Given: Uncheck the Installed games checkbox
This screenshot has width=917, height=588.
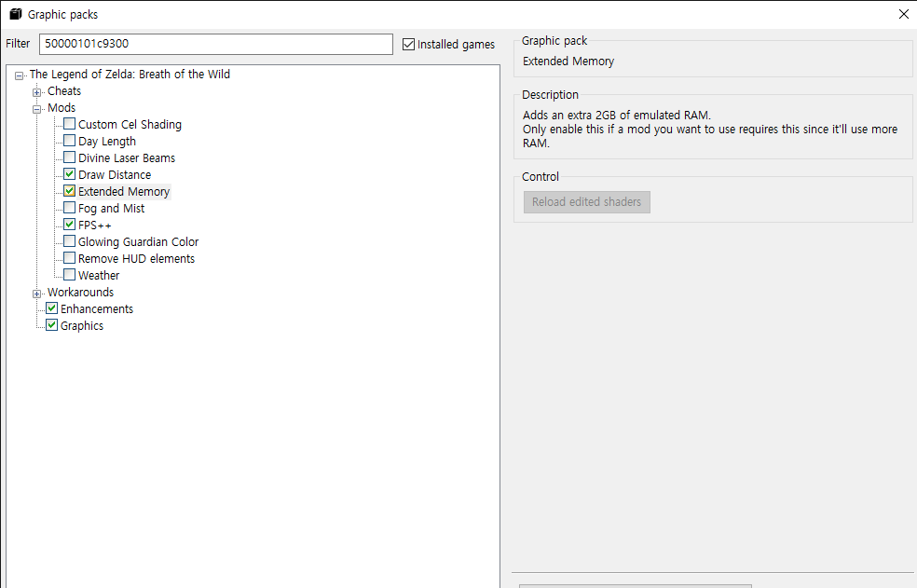Looking at the screenshot, I should [x=408, y=45].
